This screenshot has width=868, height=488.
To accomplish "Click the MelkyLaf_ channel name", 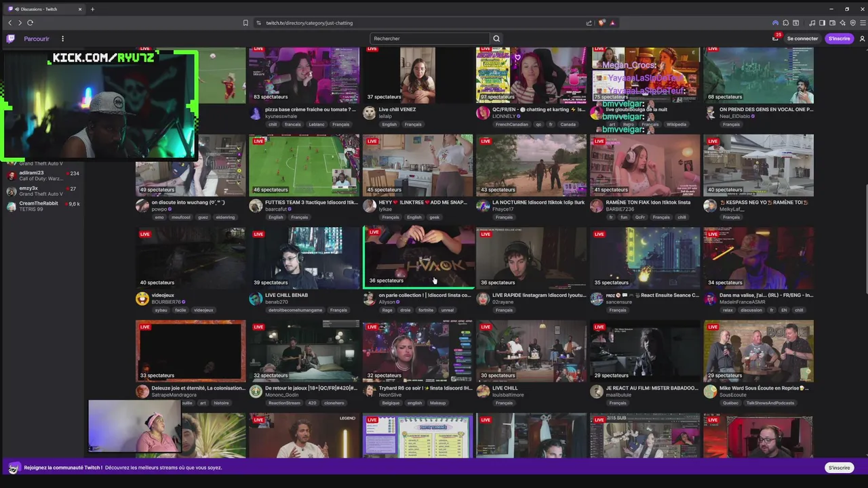I will (732, 209).
